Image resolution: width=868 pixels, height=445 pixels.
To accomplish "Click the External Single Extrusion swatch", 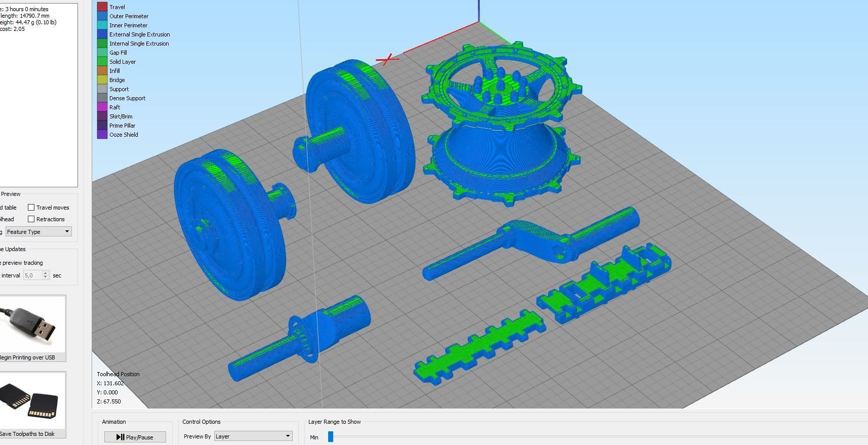I will tap(102, 34).
